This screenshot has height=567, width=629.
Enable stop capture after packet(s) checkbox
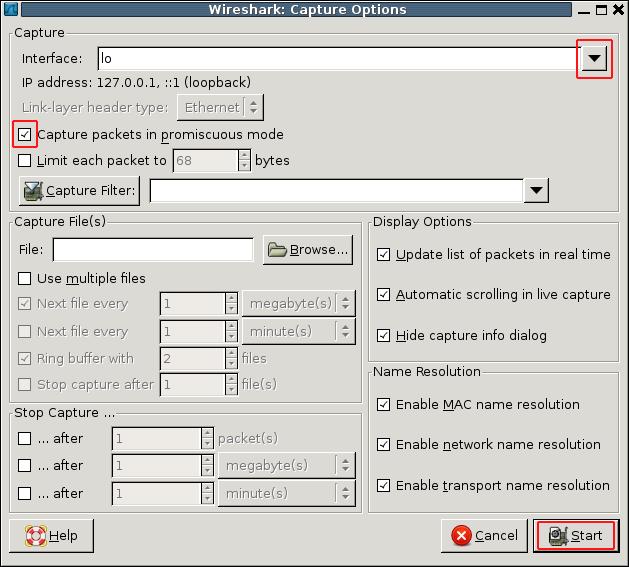(24, 438)
